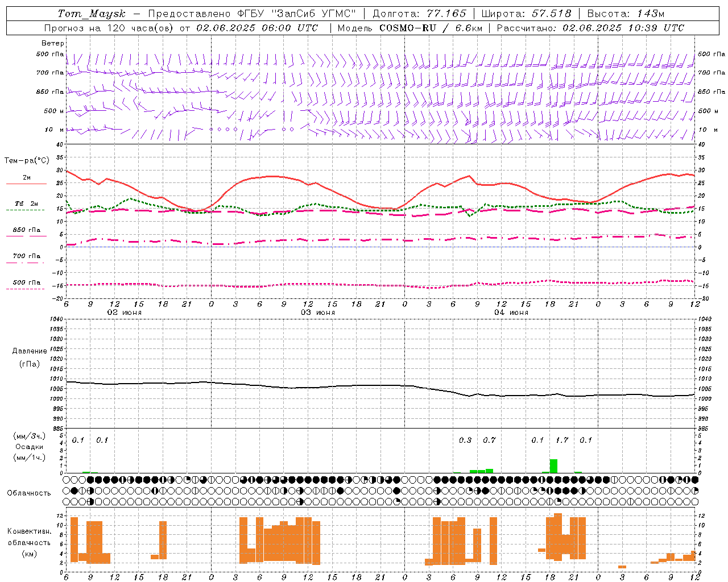Click the '(мм/3ч.)' precipitation unit label

tap(30, 436)
